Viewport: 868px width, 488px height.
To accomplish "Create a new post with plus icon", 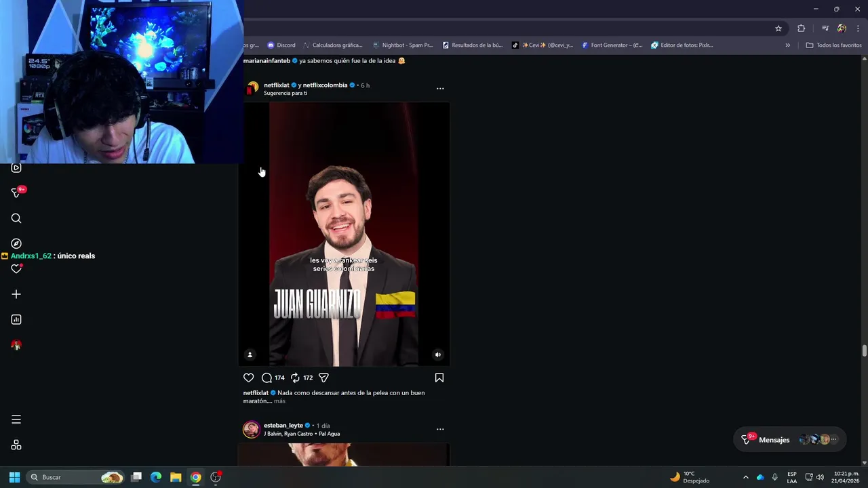I will 16,294.
